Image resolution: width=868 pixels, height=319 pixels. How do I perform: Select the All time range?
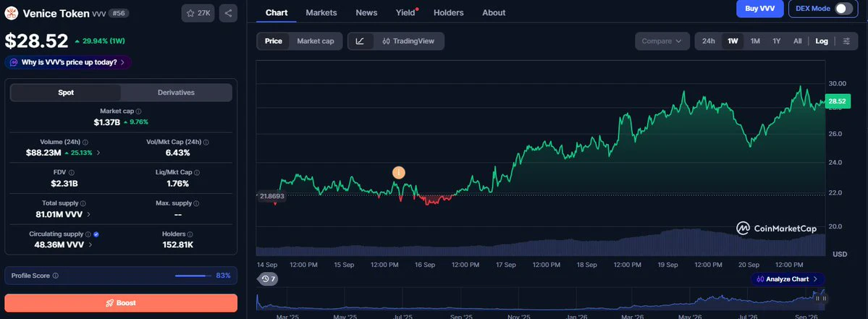click(797, 41)
